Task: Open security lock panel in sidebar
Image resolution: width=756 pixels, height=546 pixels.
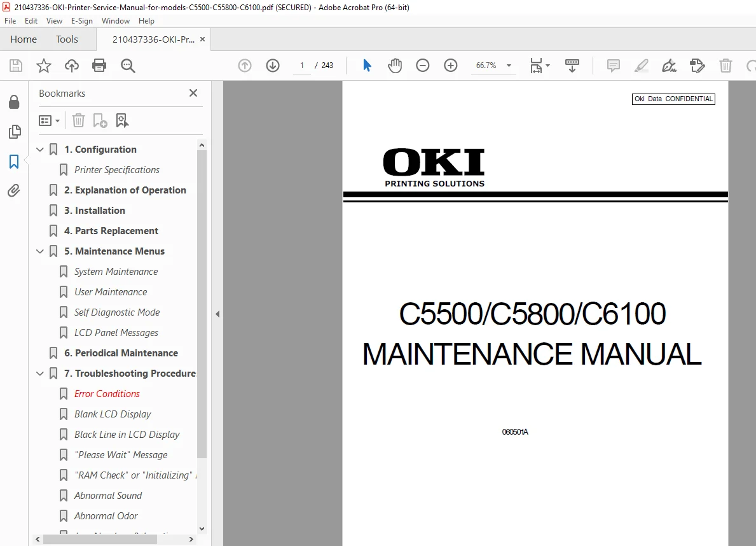Action: pos(14,102)
